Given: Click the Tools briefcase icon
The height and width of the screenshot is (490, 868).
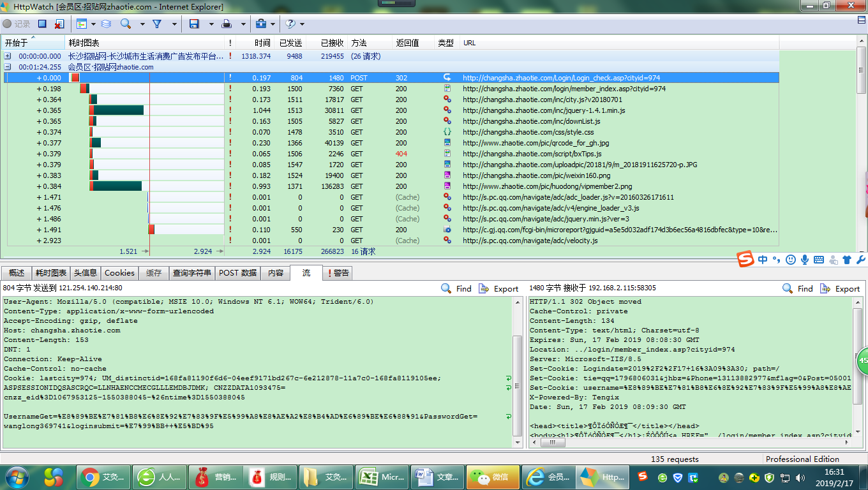Looking at the screenshot, I should pos(260,24).
